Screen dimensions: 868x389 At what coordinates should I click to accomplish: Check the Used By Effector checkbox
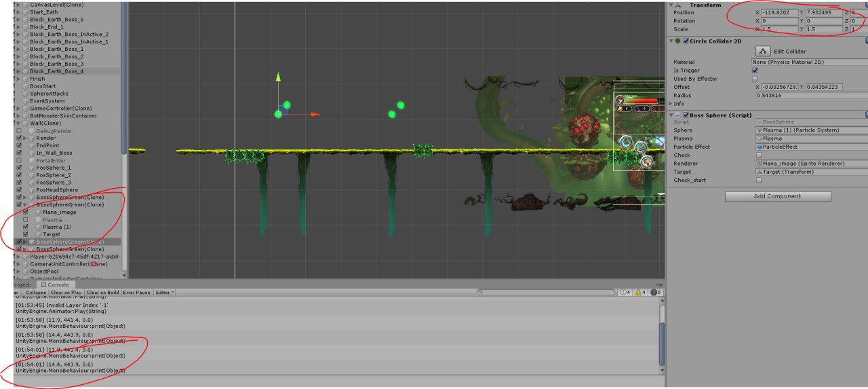tap(755, 79)
